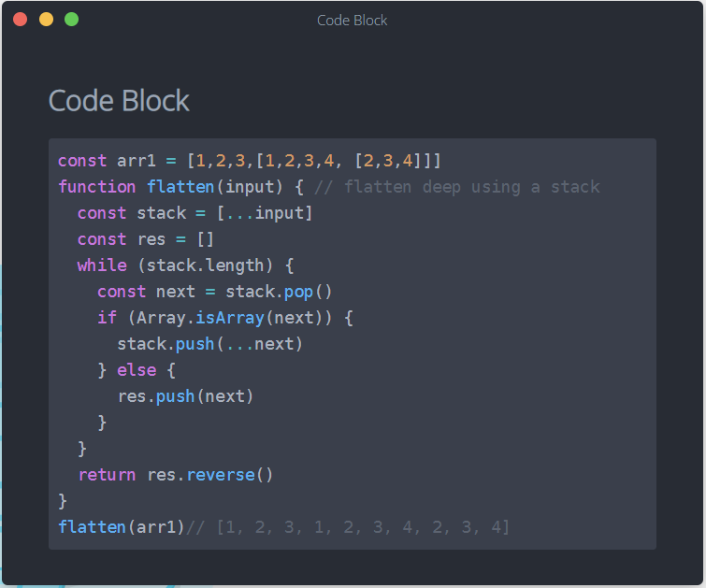Viewport: 706px width, 588px height.
Task: Click the line 'const arr1 = [1,2,3,[1,2,3,4, [2,3,4]]]'
Action: point(250,161)
